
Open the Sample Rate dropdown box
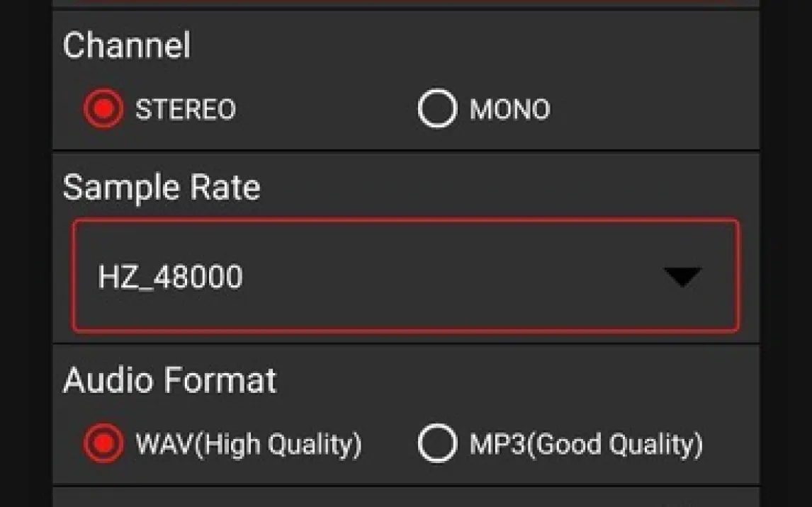tap(405, 275)
